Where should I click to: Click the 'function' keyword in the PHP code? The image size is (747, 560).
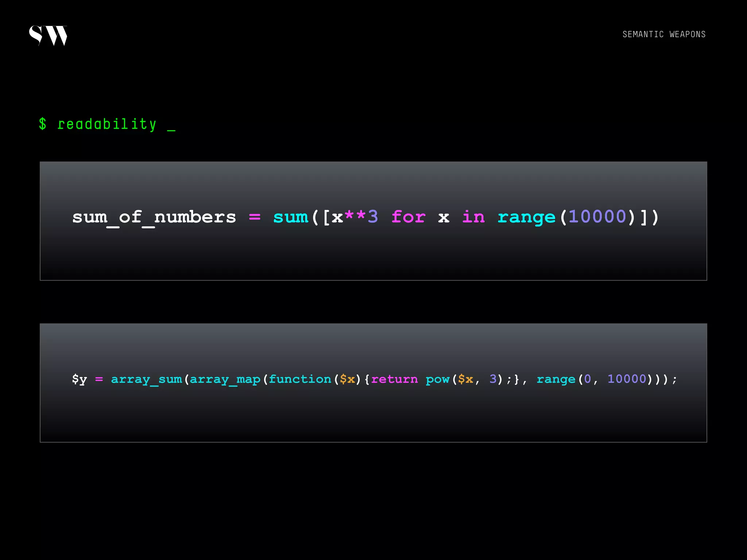click(300, 379)
